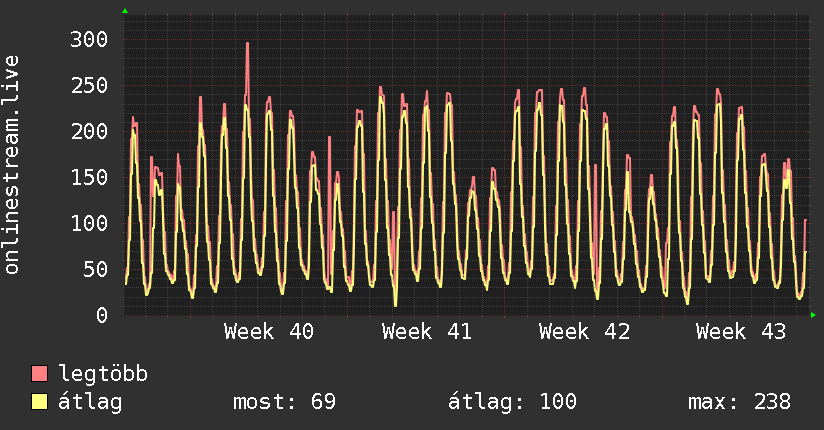Select the 'legtöbb' legend label
This screenshot has width=824, height=430.
click(x=103, y=374)
